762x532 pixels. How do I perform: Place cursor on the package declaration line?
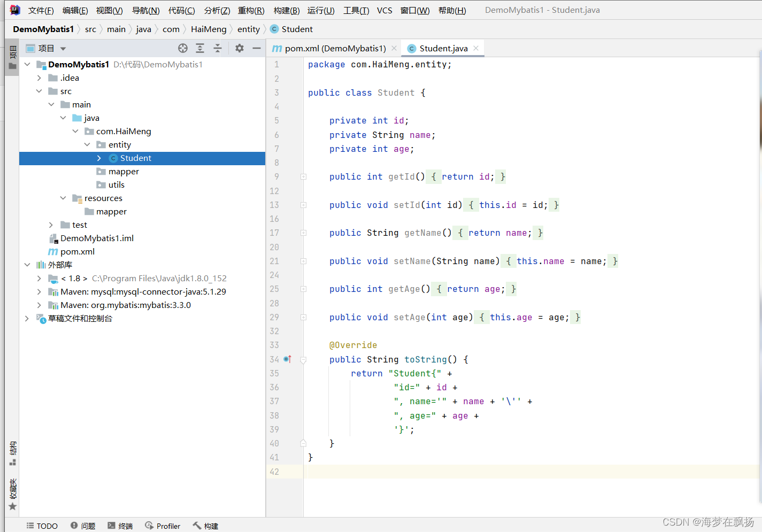point(380,64)
